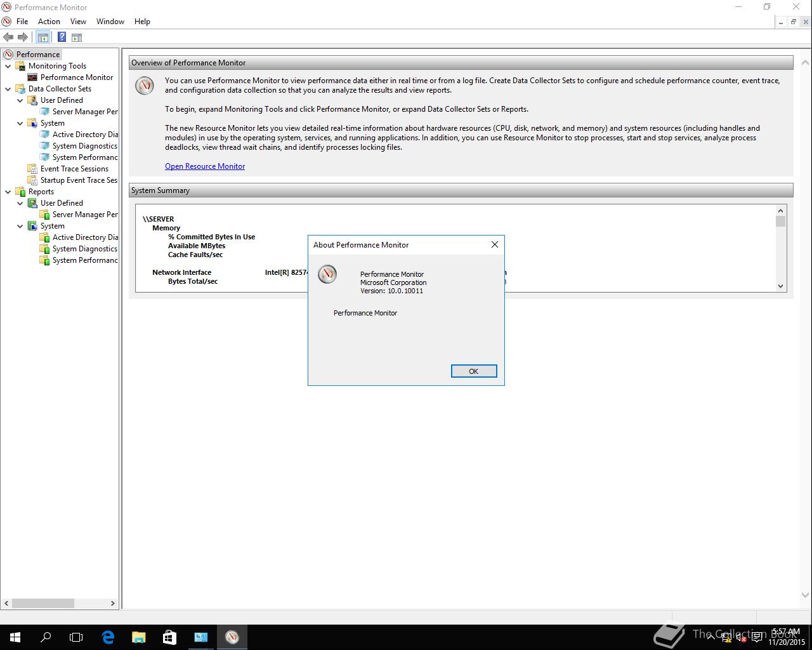Image resolution: width=812 pixels, height=650 pixels.
Task: Select Active Directory Dia collector set
Action: coord(85,135)
